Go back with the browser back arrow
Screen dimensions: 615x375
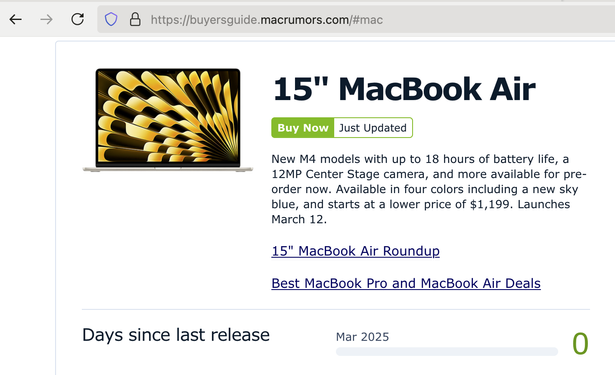coord(16,19)
